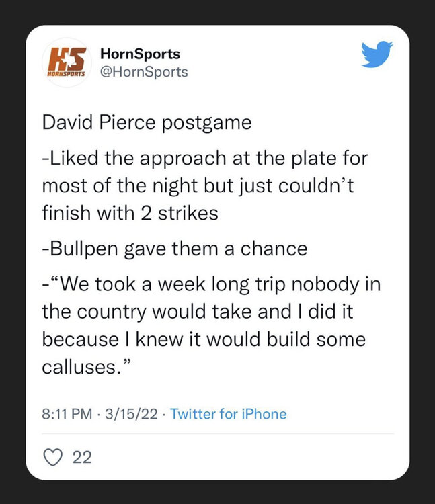Like the tweet with the heart icon
The width and height of the screenshot is (435, 504).
coord(52,457)
